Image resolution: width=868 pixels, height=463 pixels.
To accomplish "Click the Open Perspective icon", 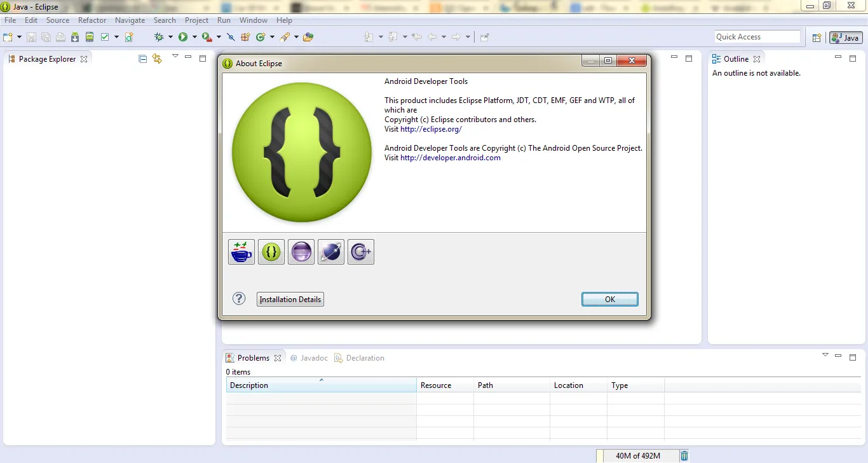I will [817, 38].
